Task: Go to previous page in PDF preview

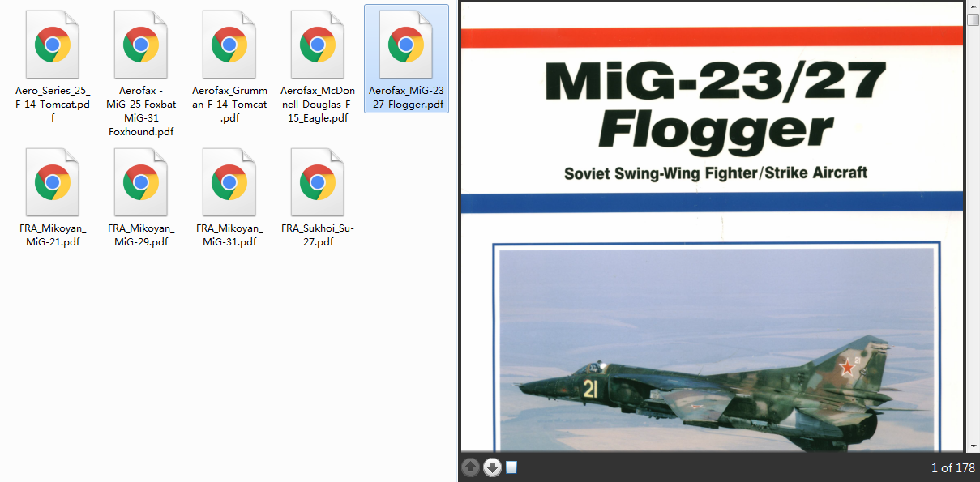Action: click(470, 467)
